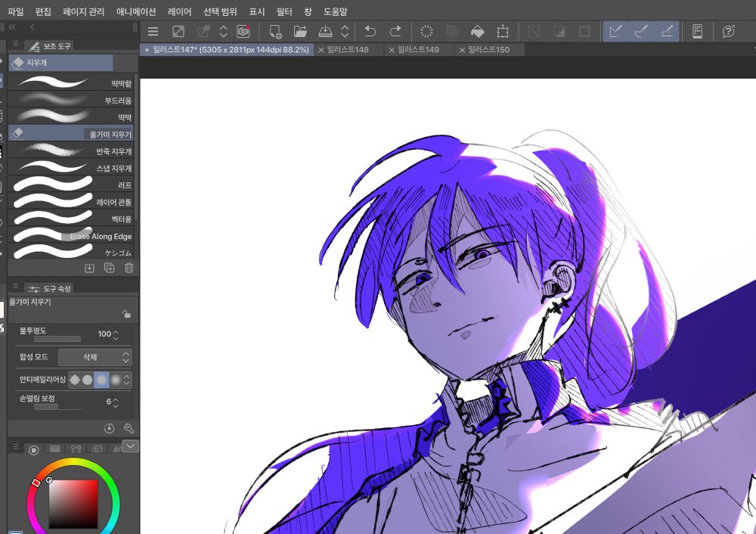Image resolution: width=756 pixels, height=534 pixels.
Task: Close the 일러스트149 tab
Action: pos(392,50)
